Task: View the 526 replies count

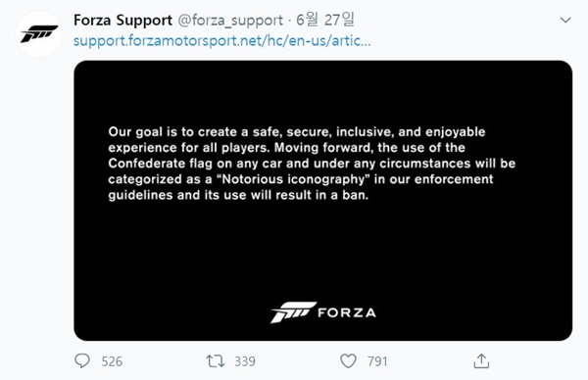Action: click(x=112, y=361)
